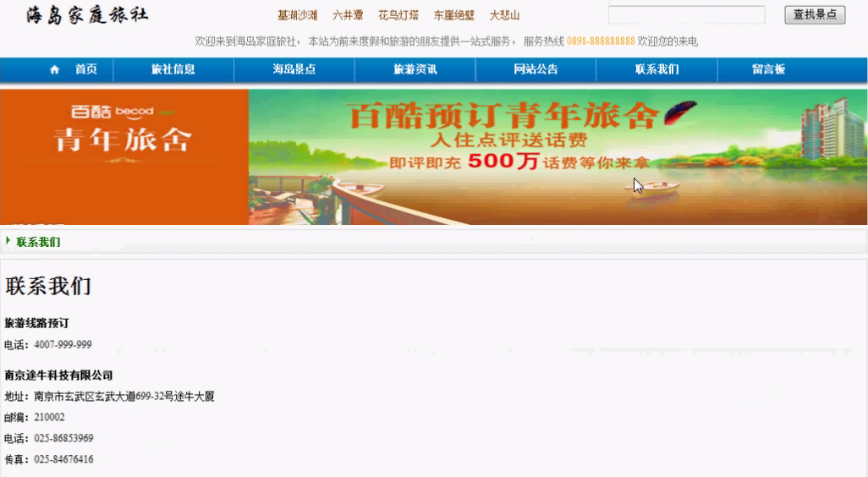Click the green arrow beside breadcrumb 联系我们
Viewport: 868px width, 477px height.
(8, 241)
